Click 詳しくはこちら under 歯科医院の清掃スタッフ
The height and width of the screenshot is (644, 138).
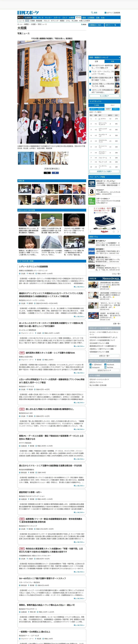point(79,373)
